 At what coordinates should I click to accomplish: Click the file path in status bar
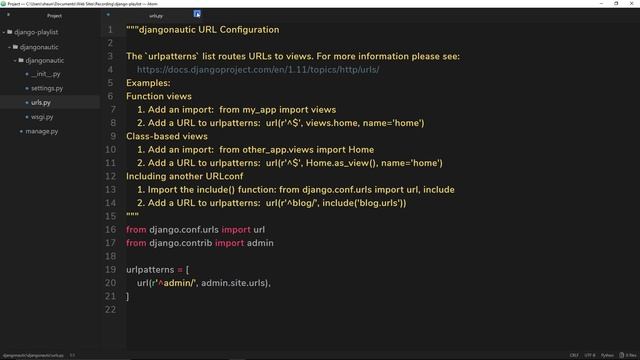(x=33, y=356)
